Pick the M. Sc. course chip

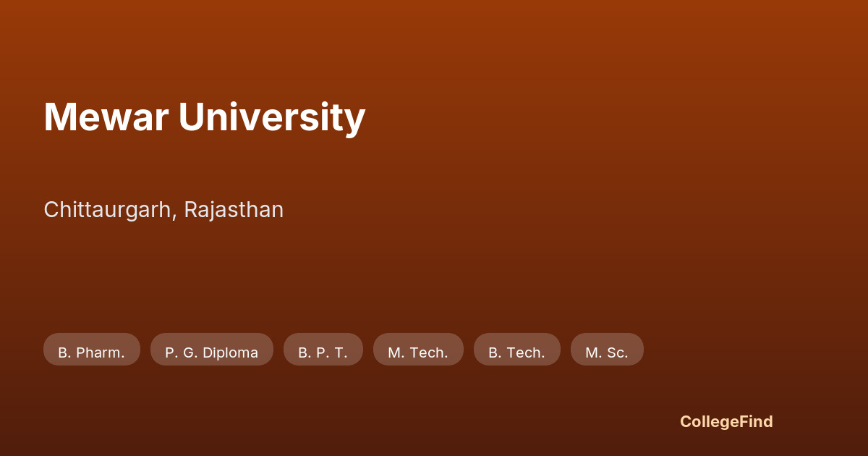(x=607, y=352)
